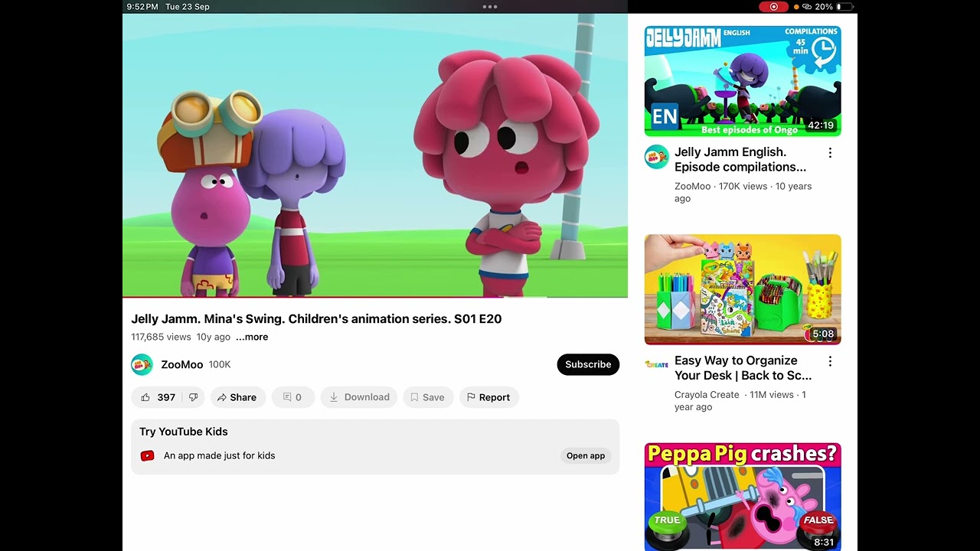Open the comments button showing 0
980x551 pixels.
(292, 397)
